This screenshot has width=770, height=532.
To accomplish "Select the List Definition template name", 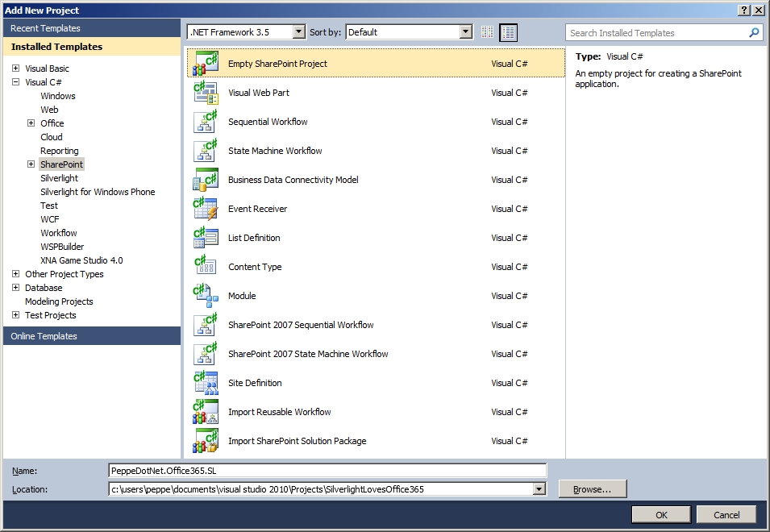I will click(x=254, y=238).
